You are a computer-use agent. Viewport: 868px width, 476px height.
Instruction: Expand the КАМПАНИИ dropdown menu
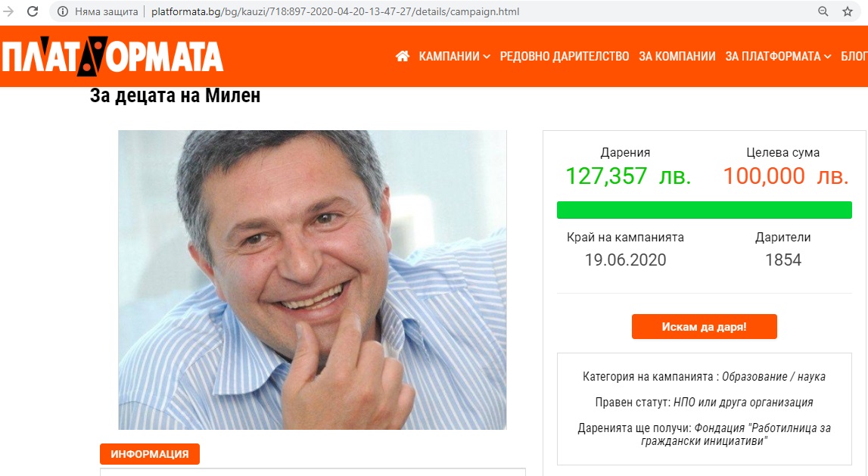(x=454, y=56)
